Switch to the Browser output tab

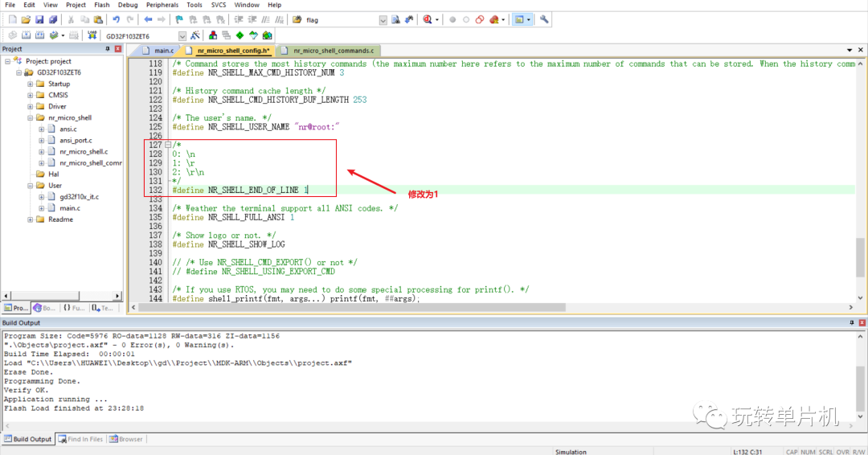[126, 439]
